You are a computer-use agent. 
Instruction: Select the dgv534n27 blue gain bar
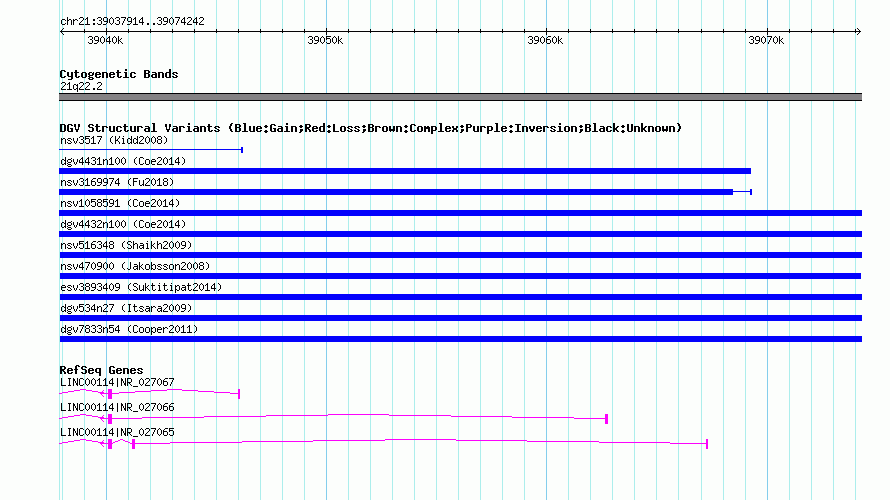coord(460,318)
